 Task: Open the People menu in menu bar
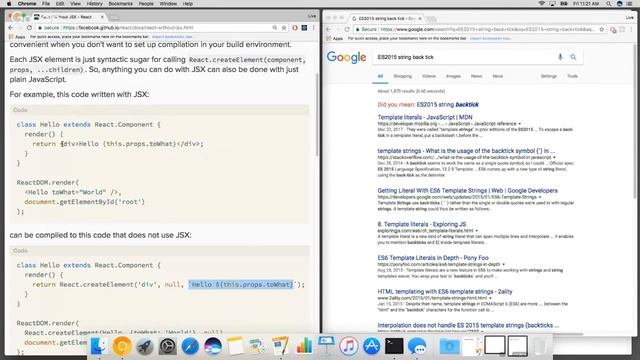(x=146, y=4)
